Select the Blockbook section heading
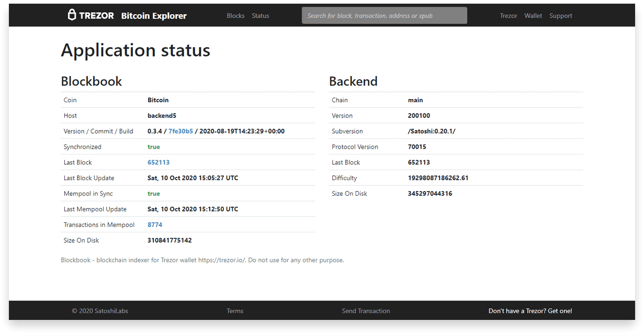644x334 pixels. point(91,81)
